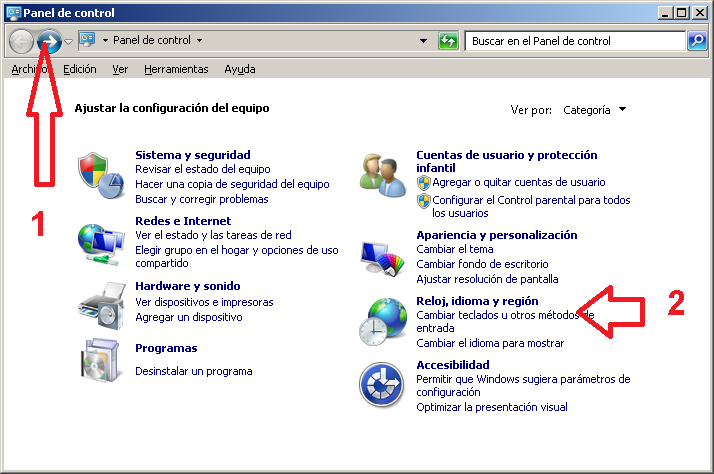Click Agregar o quitar cuentas de usuario

519,182
